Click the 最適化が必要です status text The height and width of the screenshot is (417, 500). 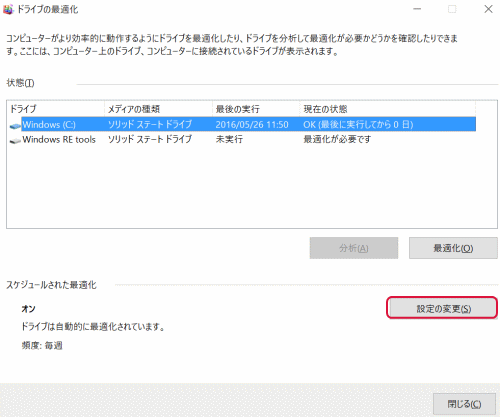(x=337, y=139)
